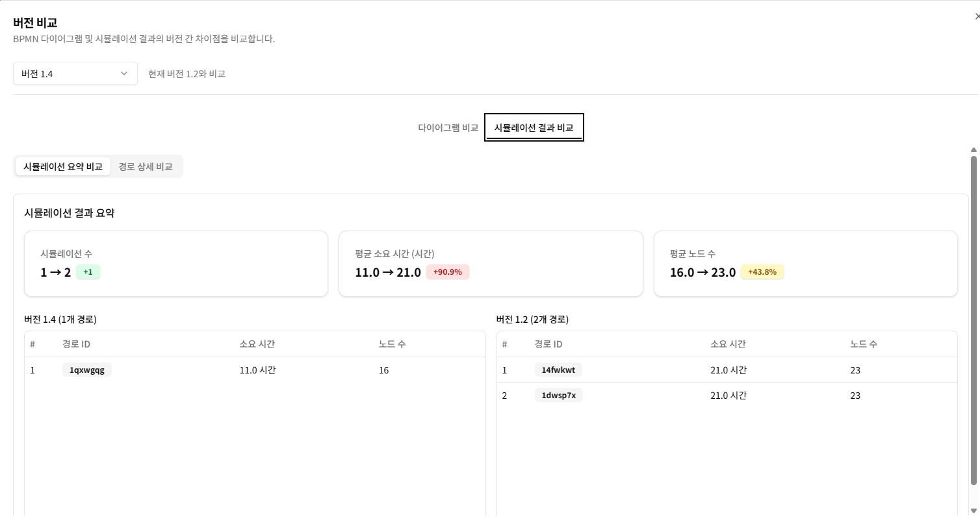980x517 pixels.
Task: Click the yellow +43.8% node change badge
Action: pyautogui.click(x=762, y=272)
